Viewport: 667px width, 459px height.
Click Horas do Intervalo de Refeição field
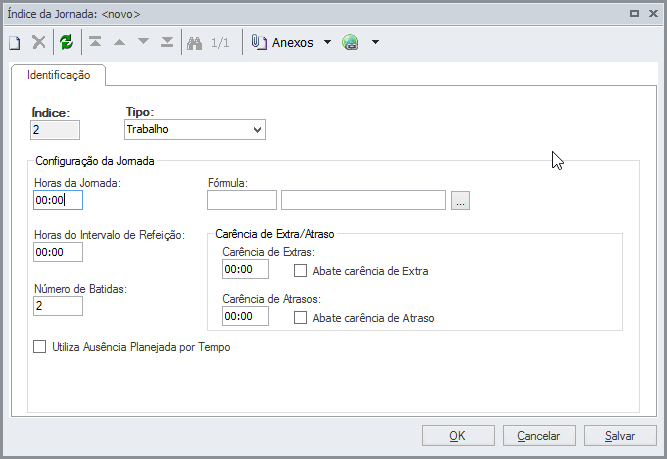(58, 252)
